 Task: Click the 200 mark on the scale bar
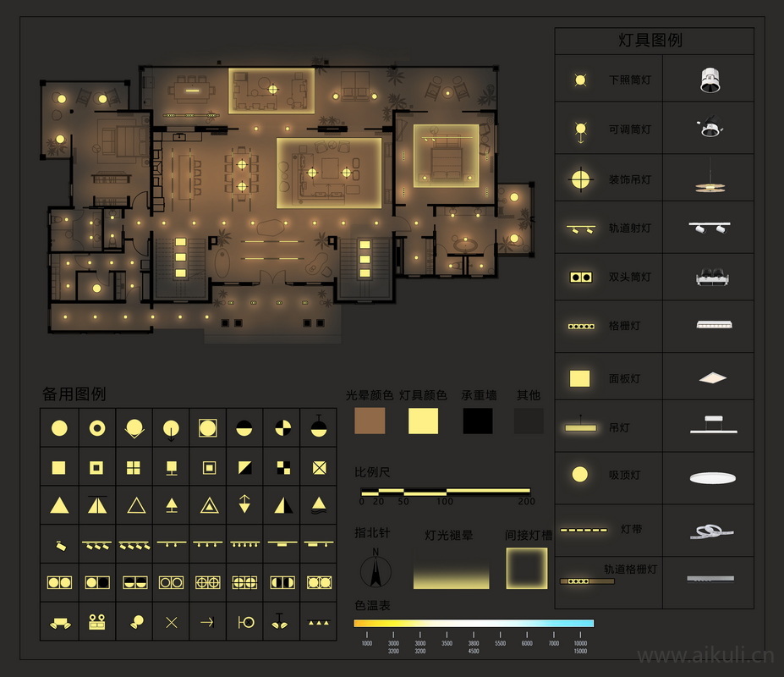coord(527,501)
